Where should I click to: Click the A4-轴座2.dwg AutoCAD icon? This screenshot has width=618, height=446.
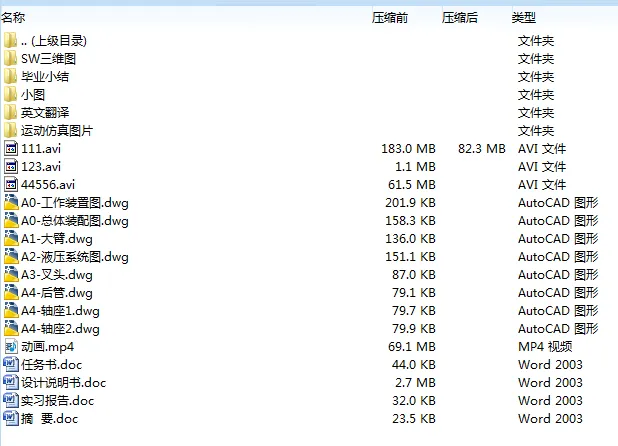point(11,329)
